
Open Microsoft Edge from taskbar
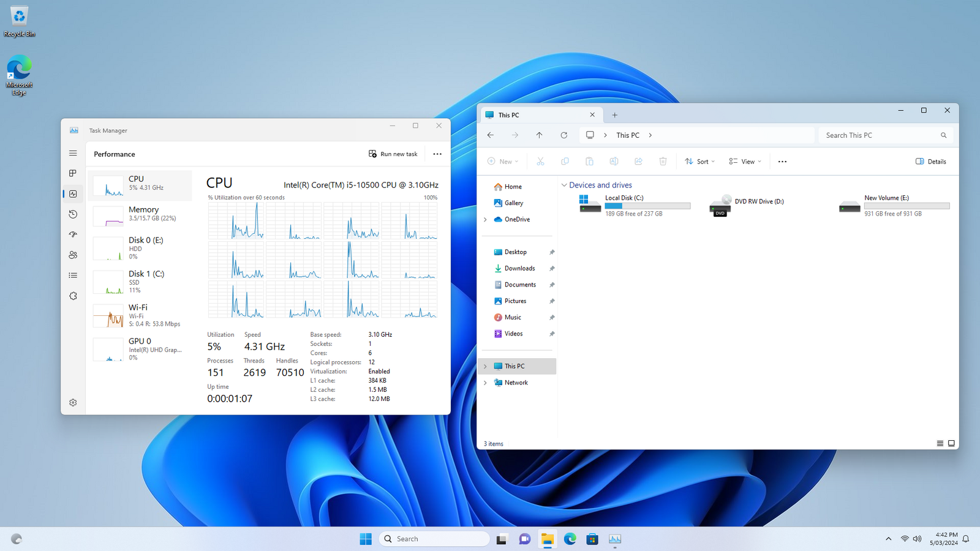tap(570, 539)
